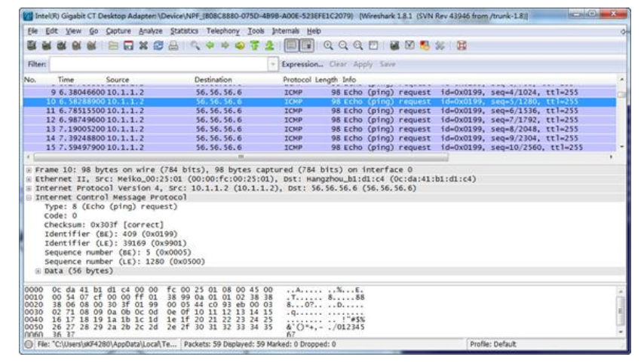
Task: Click the Apply filter button
Action: tap(363, 64)
